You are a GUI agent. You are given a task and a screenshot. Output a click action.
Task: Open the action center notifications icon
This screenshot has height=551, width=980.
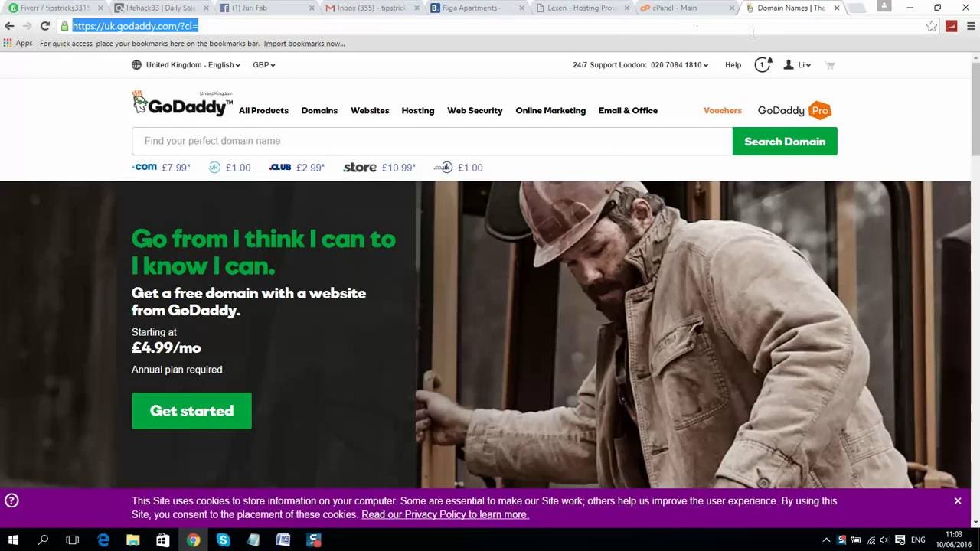point(900,540)
